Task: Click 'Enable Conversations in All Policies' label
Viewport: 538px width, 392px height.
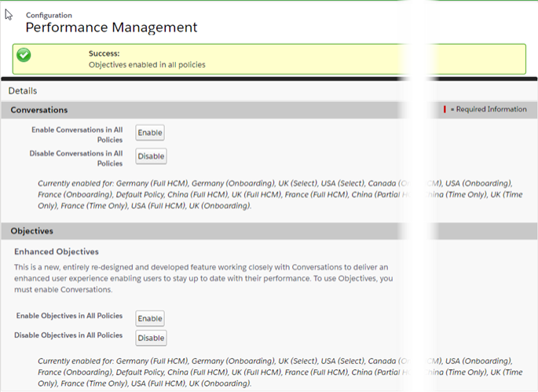Action: pos(77,134)
